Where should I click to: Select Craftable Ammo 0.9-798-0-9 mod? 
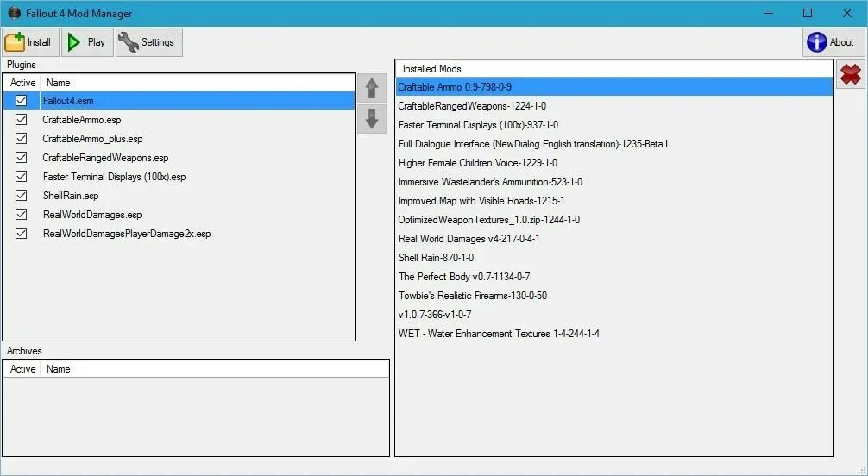614,87
